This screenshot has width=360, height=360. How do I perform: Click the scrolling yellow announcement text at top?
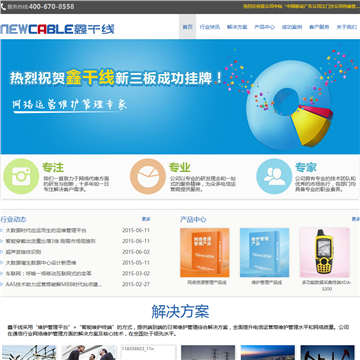(x=301, y=6)
